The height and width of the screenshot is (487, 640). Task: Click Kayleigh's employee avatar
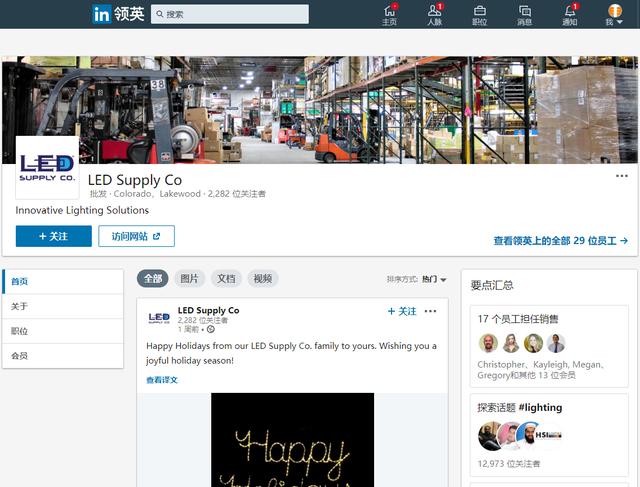(x=511, y=343)
